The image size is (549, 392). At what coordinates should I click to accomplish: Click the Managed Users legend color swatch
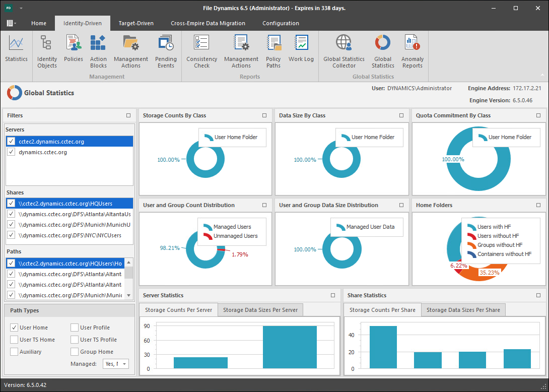tap(207, 227)
